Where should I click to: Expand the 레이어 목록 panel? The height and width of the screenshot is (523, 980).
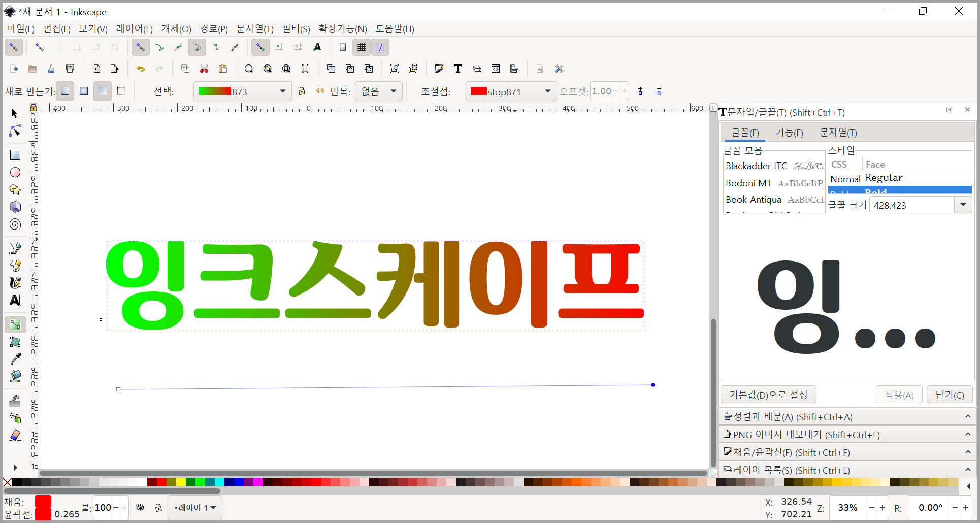(x=847, y=470)
